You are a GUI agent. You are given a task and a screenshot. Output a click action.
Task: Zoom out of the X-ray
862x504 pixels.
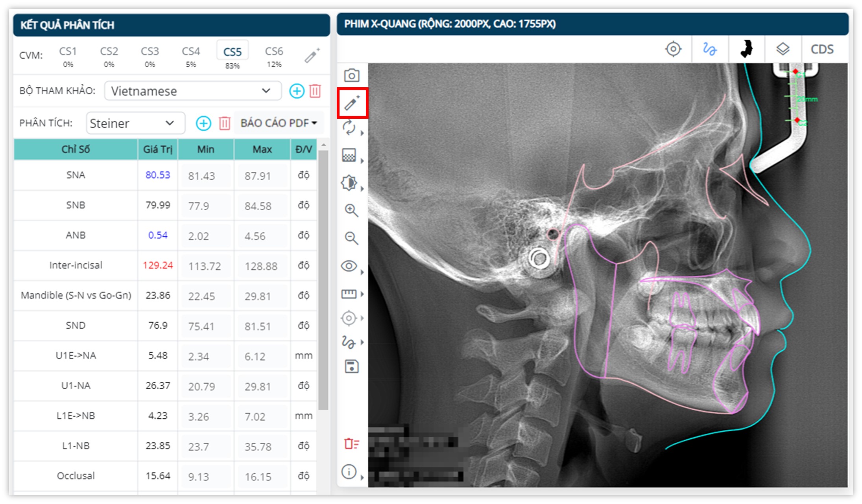click(x=351, y=238)
